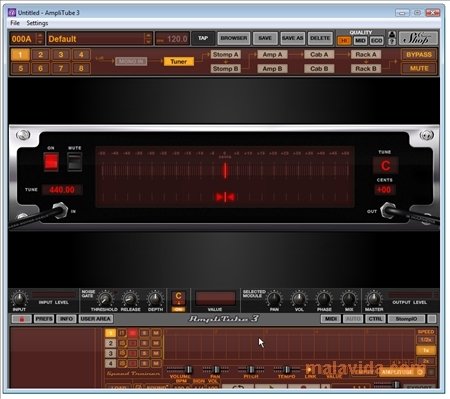Toggle the MUTE button in signal chain
The height and width of the screenshot is (399, 450).
[419, 69]
